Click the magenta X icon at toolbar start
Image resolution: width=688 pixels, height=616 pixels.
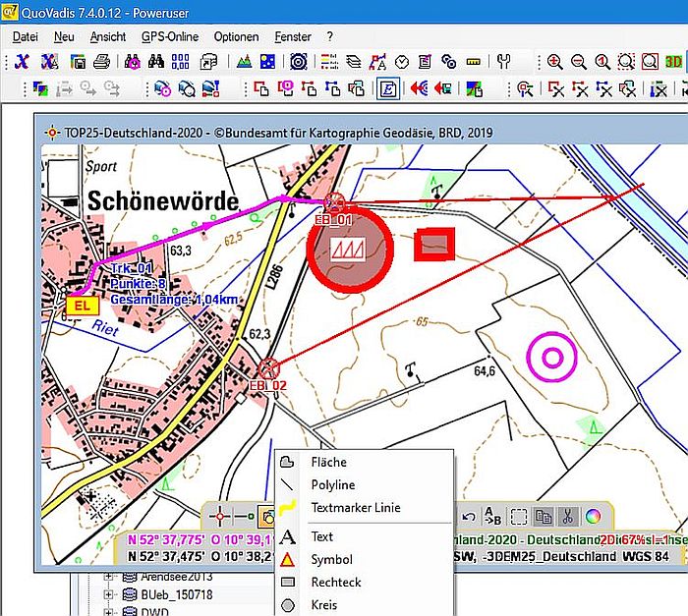(21, 62)
